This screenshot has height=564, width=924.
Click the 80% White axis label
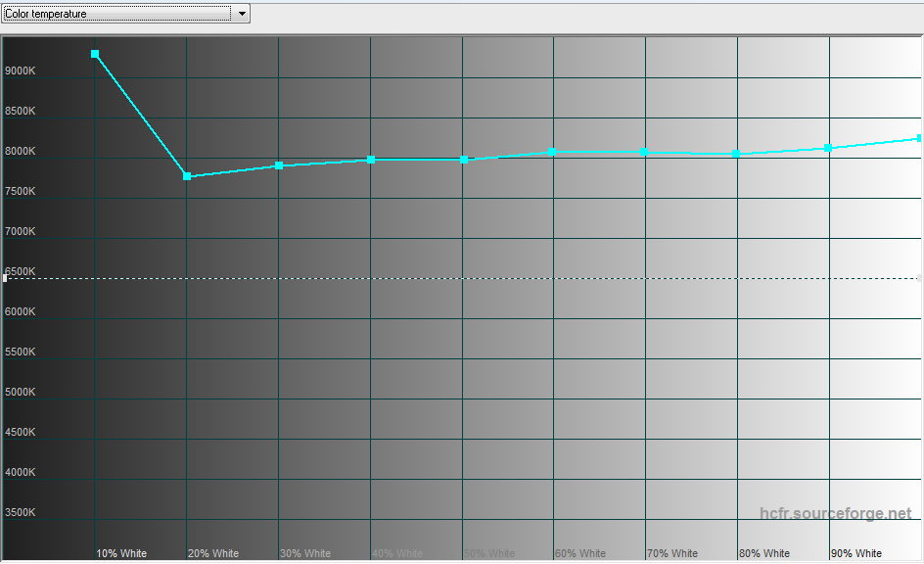coord(764,553)
